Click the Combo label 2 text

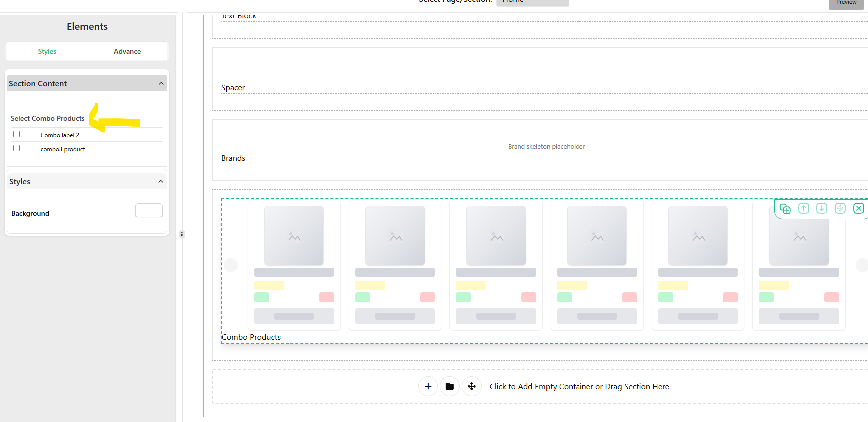point(60,135)
